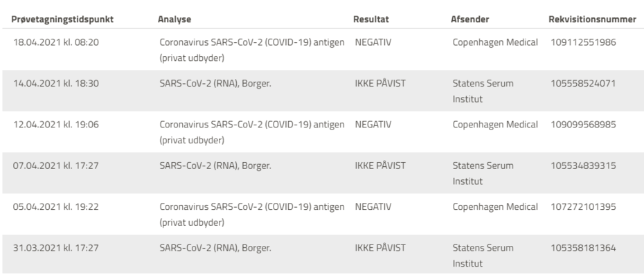Click the Analyse column header
The height and width of the screenshot is (277, 644).
[175, 19]
